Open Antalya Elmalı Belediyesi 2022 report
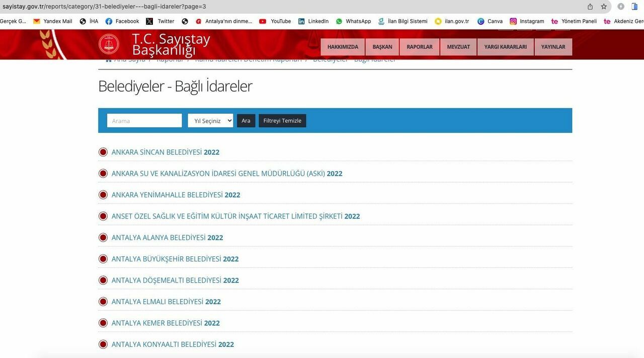The height and width of the screenshot is (358, 644). coord(167,302)
